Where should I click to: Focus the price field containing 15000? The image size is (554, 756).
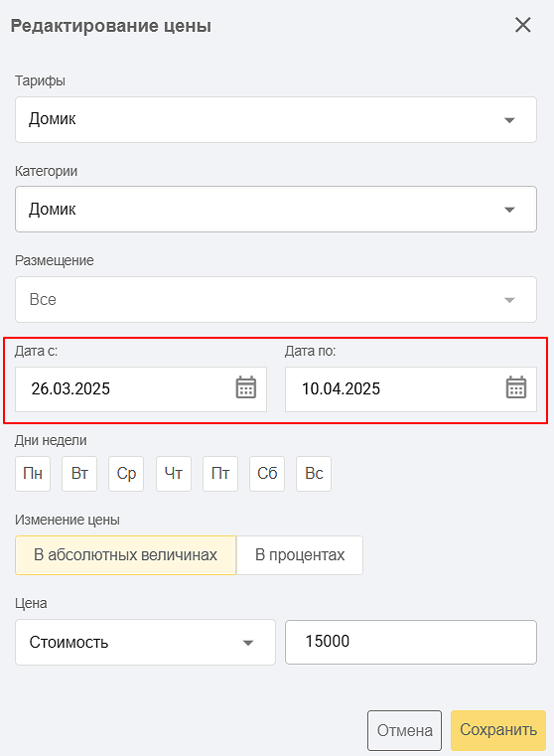click(411, 642)
